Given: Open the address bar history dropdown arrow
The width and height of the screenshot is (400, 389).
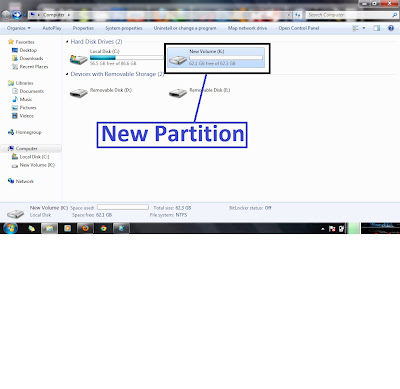Looking at the screenshot, I should coord(289,15).
